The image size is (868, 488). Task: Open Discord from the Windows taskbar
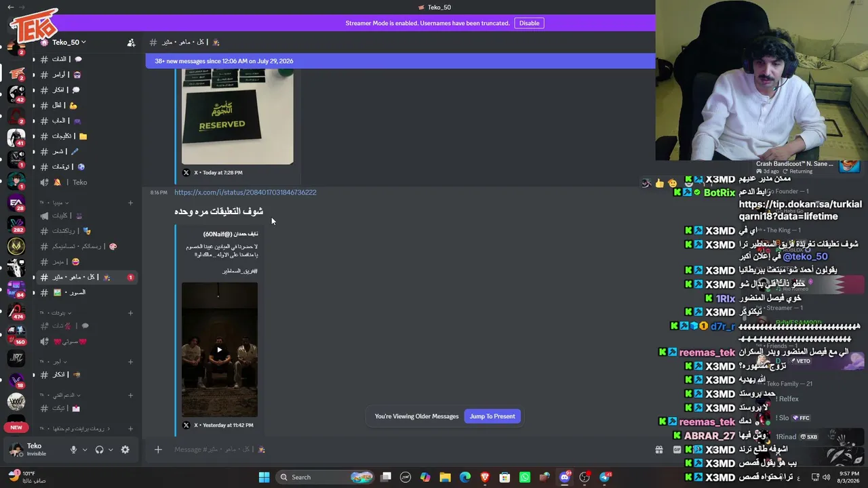[x=565, y=477]
